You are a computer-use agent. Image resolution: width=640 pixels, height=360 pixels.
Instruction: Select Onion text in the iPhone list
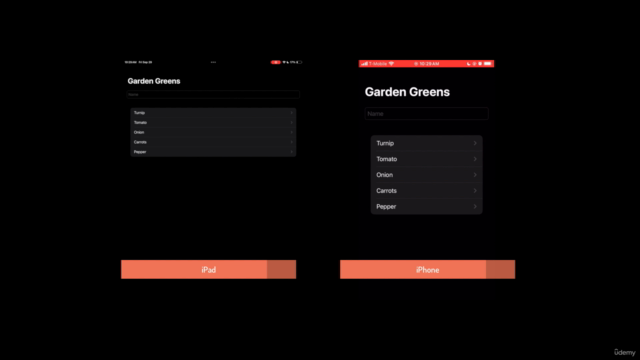384,175
